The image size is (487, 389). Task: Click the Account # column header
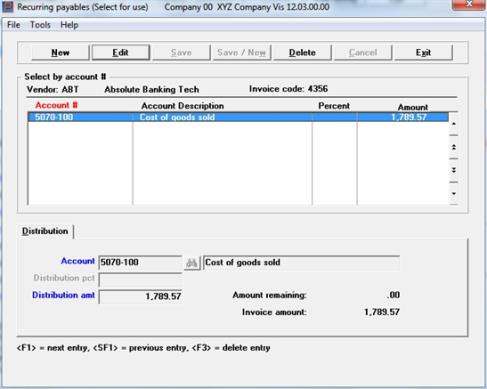point(56,105)
